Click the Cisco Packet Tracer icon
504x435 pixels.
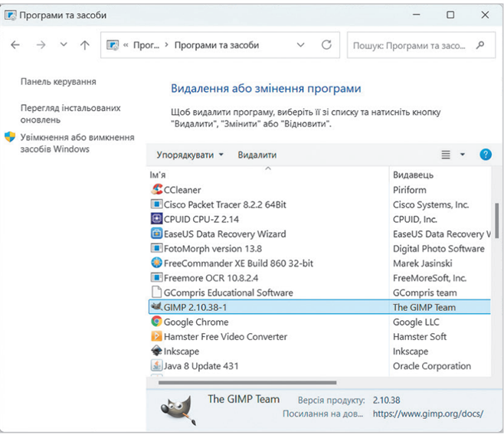click(156, 204)
